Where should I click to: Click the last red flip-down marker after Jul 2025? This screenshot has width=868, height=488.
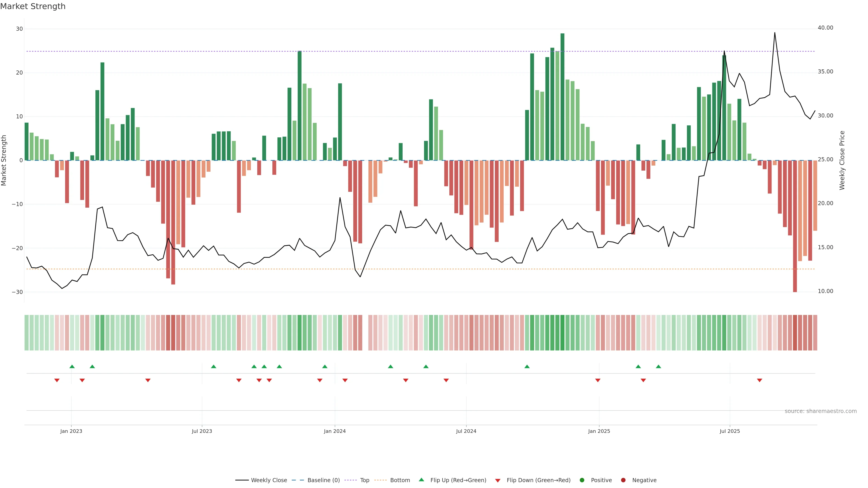point(759,380)
